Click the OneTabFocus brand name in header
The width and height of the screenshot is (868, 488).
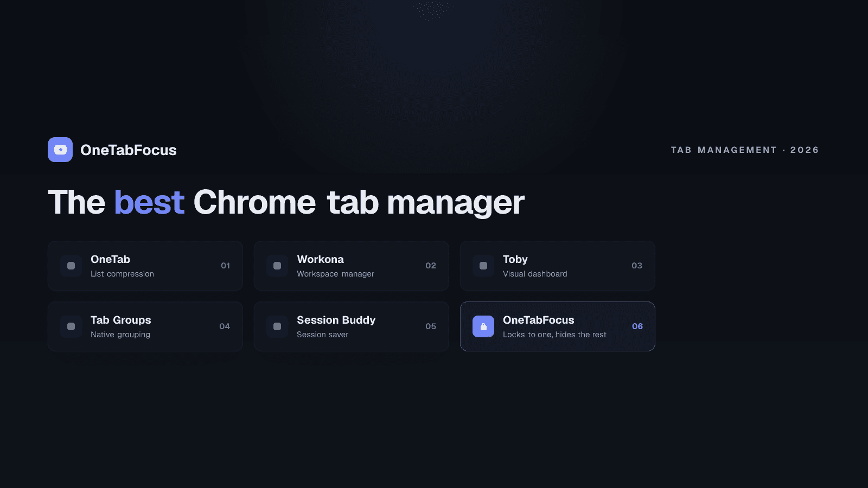point(129,150)
